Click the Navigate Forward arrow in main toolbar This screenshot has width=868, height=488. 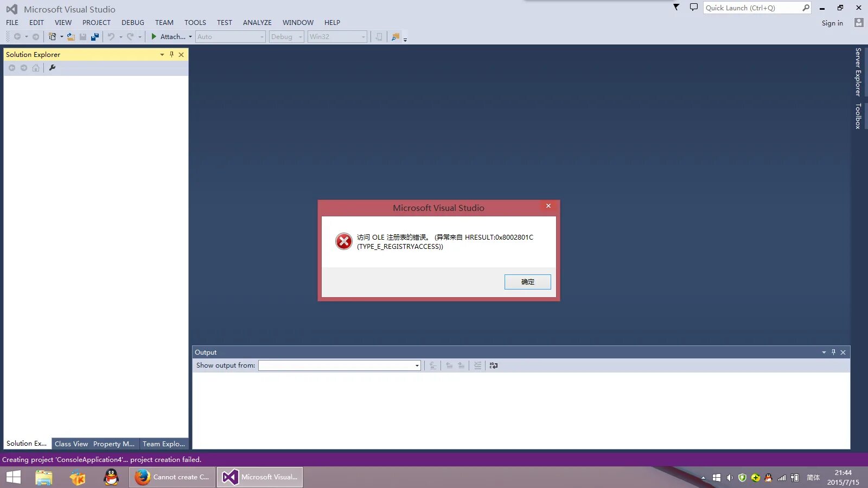click(x=36, y=37)
